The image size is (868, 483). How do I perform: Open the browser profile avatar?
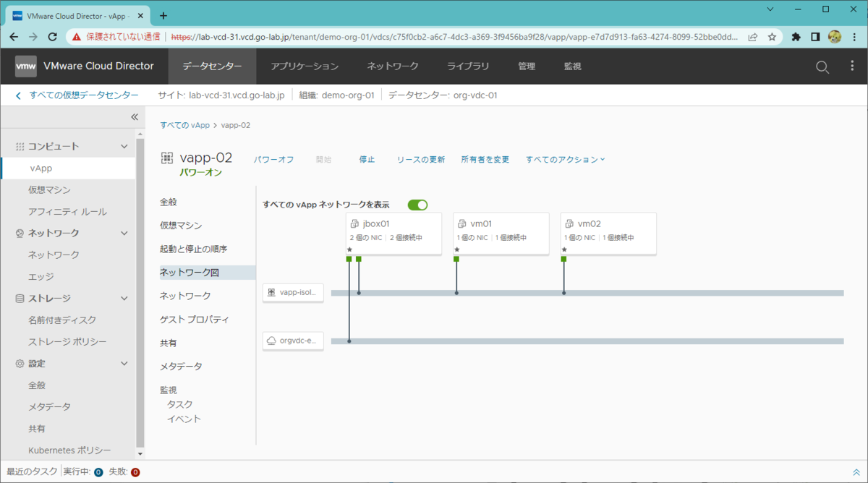pos(835,36)
